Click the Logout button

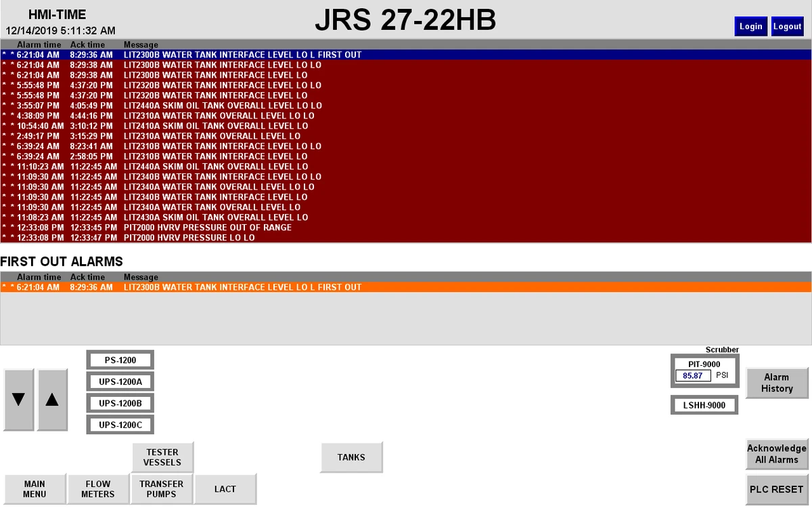(x=787, y=26)
